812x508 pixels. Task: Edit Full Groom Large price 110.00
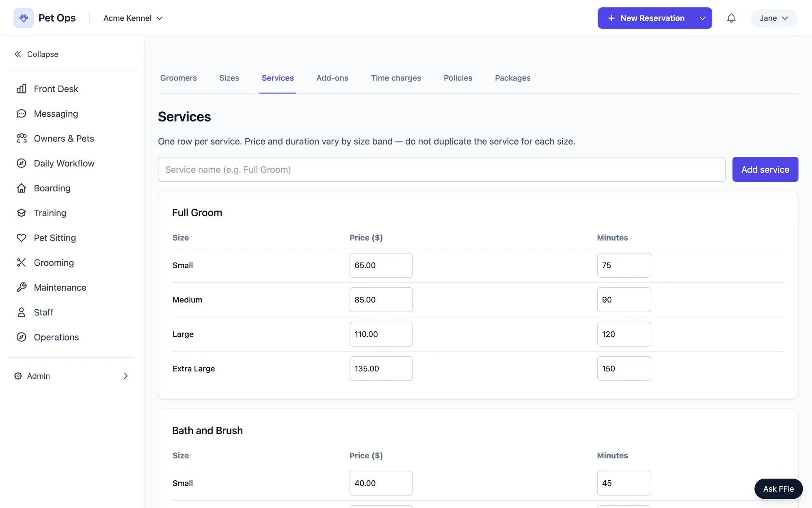point(381,334)
